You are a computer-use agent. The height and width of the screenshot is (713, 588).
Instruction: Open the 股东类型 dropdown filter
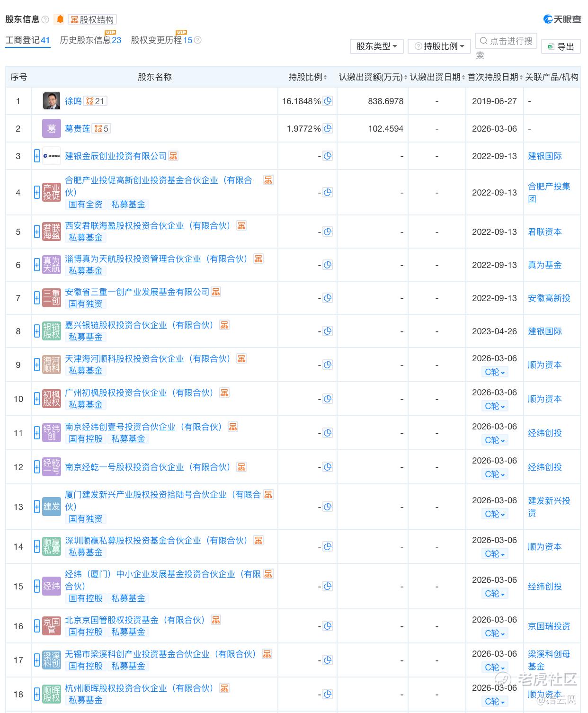coord(377,46)
